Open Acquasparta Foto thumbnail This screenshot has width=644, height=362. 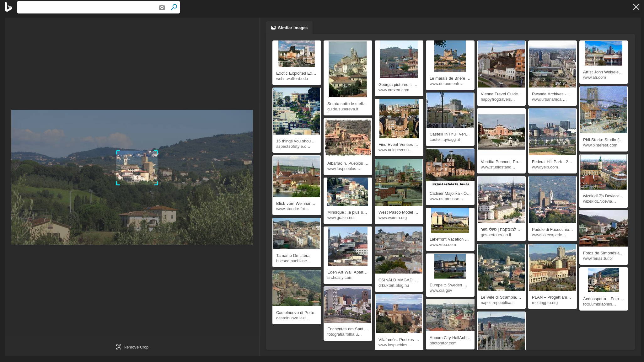click(x=603, y=280)
